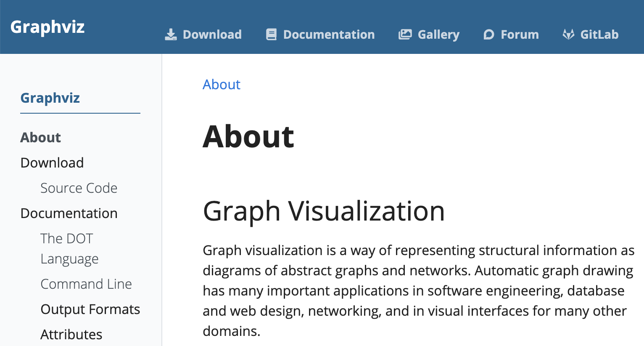
Task: Open Gallery in the header menu
Action: [438, 35]
